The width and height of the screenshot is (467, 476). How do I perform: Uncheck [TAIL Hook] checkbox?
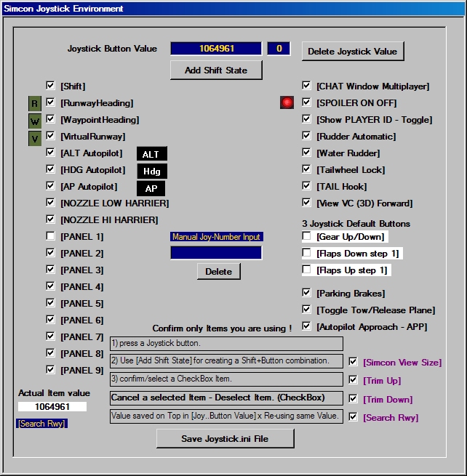[x=306, y=186]
